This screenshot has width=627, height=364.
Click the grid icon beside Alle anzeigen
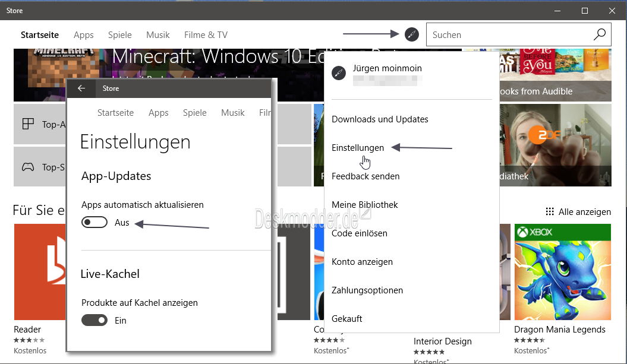point(550,211)
